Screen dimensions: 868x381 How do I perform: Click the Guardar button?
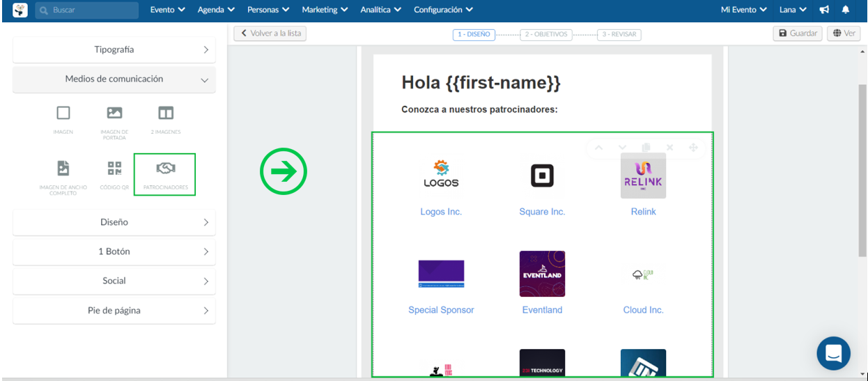click(798, 33)
